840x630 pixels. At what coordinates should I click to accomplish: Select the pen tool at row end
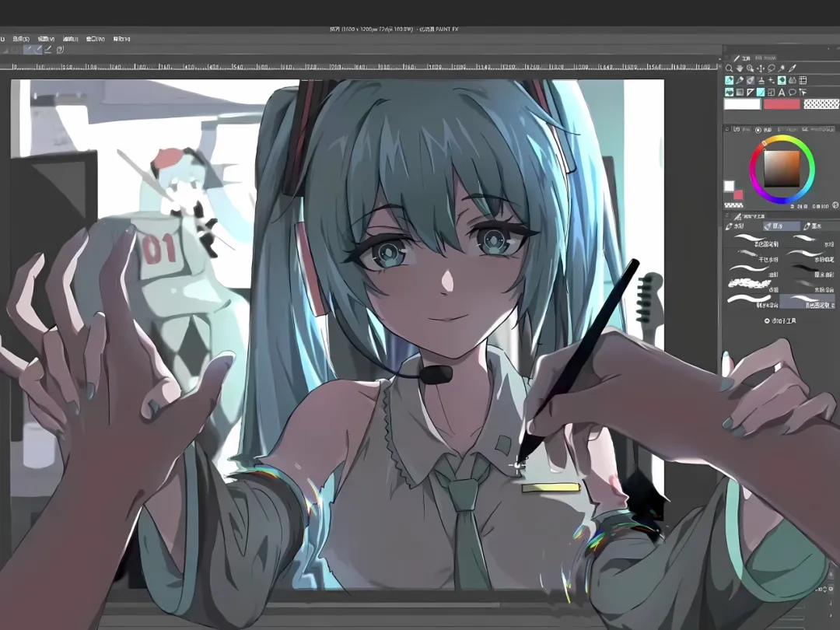coord(793,68)
